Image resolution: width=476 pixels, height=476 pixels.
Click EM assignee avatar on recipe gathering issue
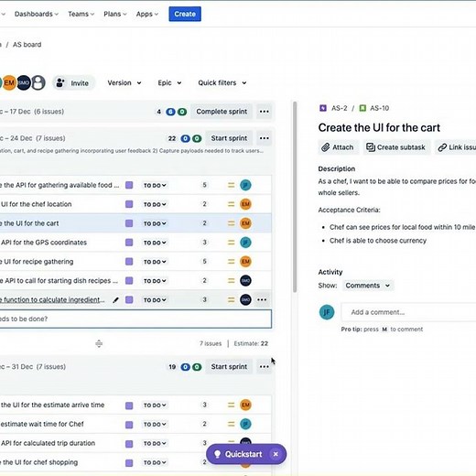point(245,262)
